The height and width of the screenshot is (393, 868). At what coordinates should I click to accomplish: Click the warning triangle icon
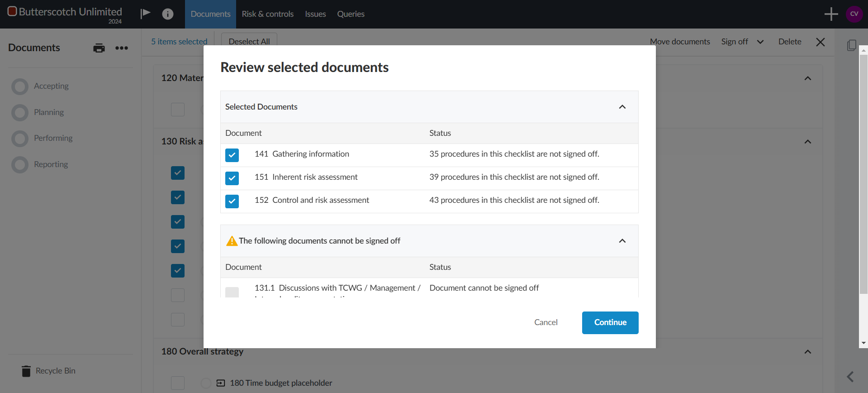tap(232, 241)
